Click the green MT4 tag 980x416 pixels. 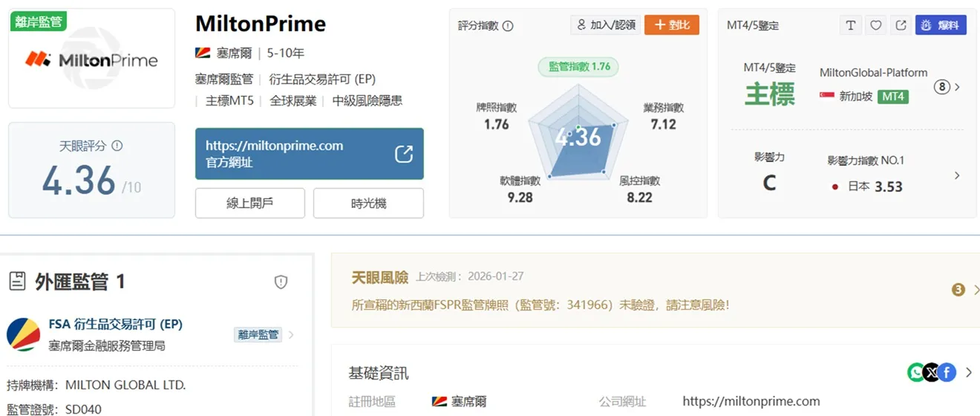pos(892,97)
